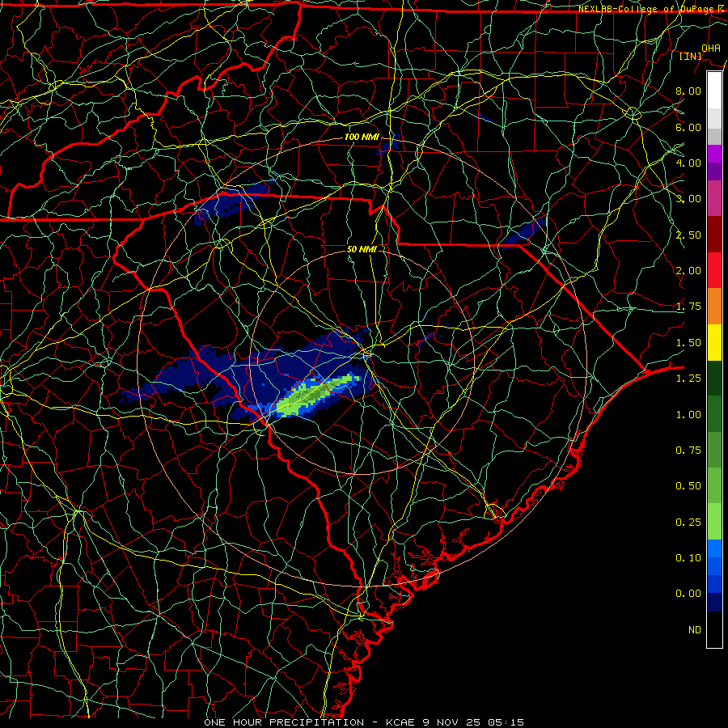Click the 9 NOV 25 05:15 timestamp
Image resolution: width=728 pixels, height=728 pixels.
(473, 722)
